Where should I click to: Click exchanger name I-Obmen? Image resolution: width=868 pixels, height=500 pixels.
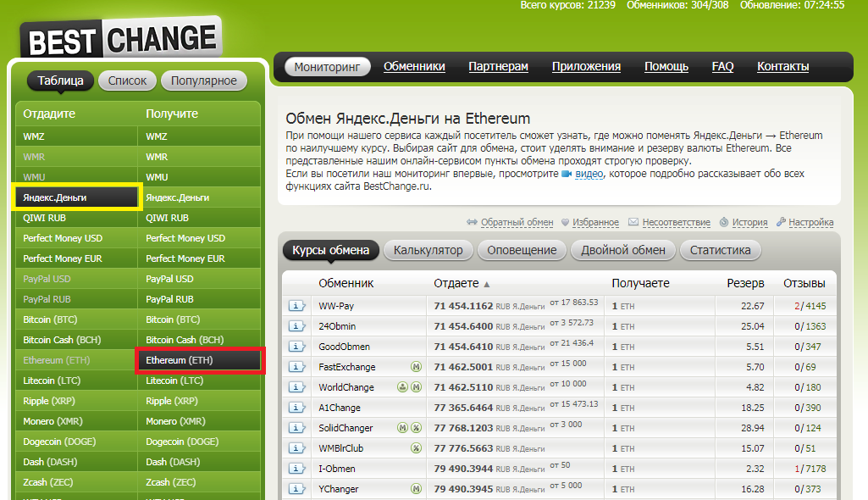pyautogui.click(x=336, y=469)
